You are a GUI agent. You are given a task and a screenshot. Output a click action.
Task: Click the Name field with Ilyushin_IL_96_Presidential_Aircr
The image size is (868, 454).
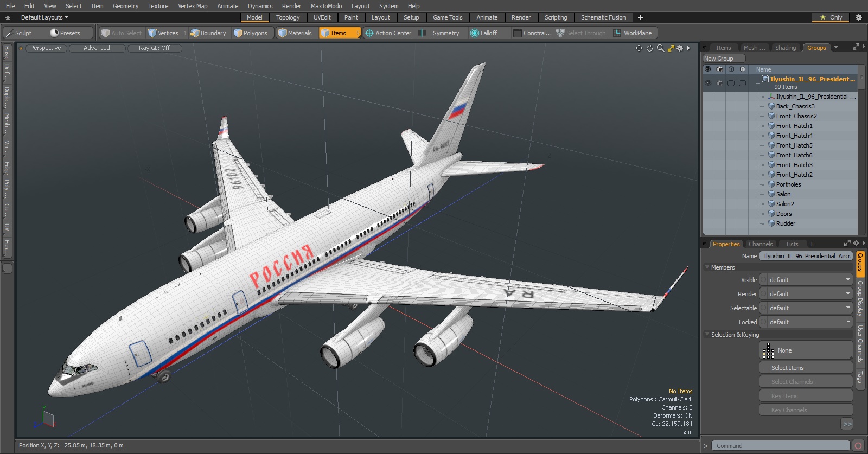pos(806,256)
